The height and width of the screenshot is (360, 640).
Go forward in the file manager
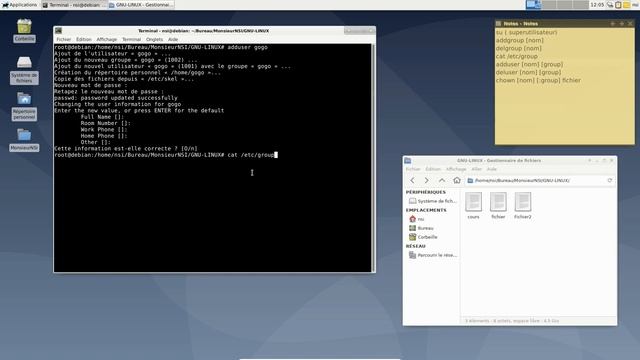coord(427,180)
